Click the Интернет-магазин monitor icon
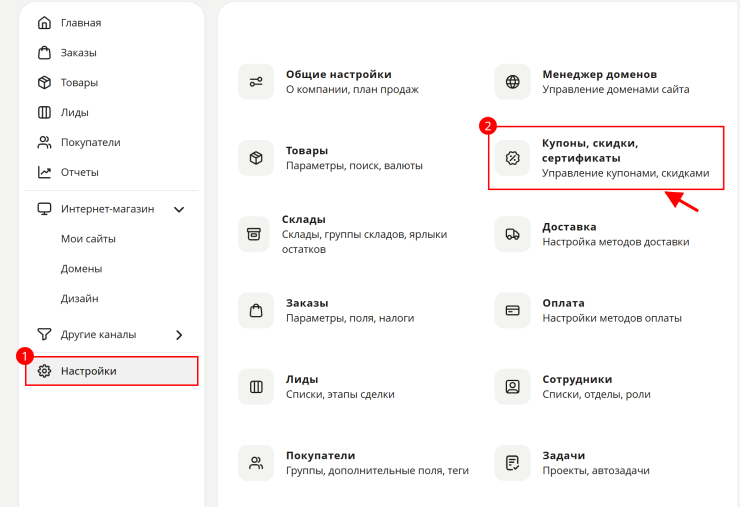This screenshot has height=507, width=740. 44,209
